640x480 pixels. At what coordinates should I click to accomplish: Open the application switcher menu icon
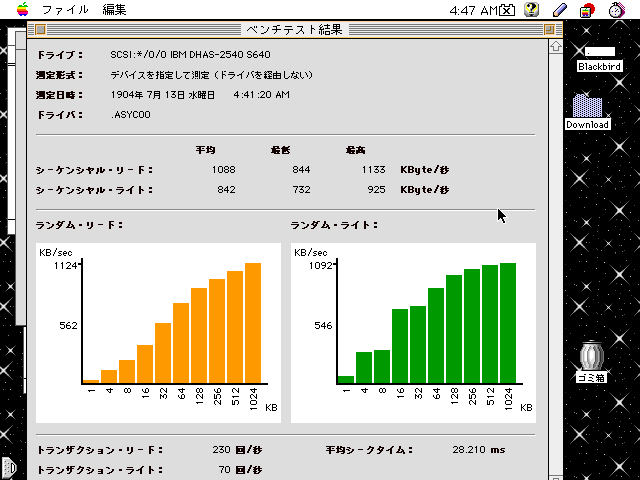pyautogui.click(x=587, y=10)
